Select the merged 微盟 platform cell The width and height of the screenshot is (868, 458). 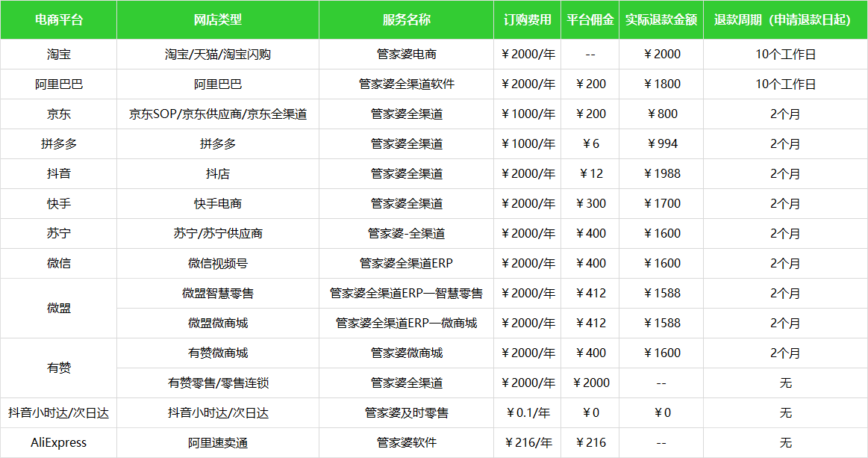tap(59, 309)
